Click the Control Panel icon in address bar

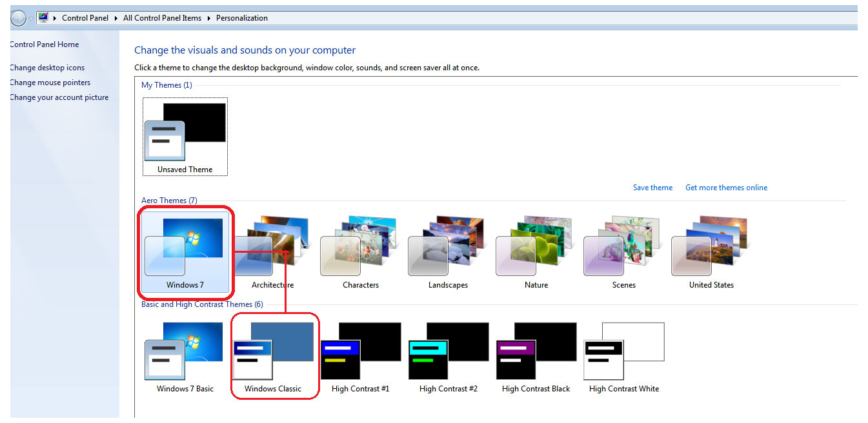click(43, 18)
